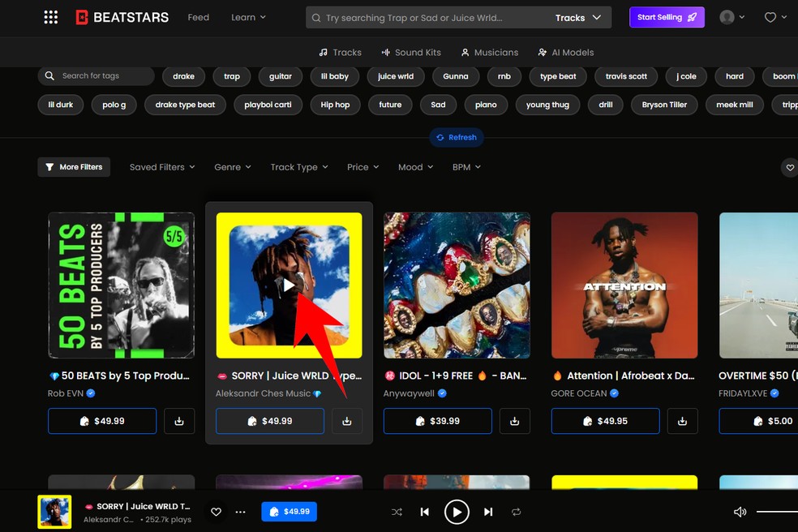Open the favorites heart menu in header
Viewport: 798px width, 532px height.
pos(775,17)
